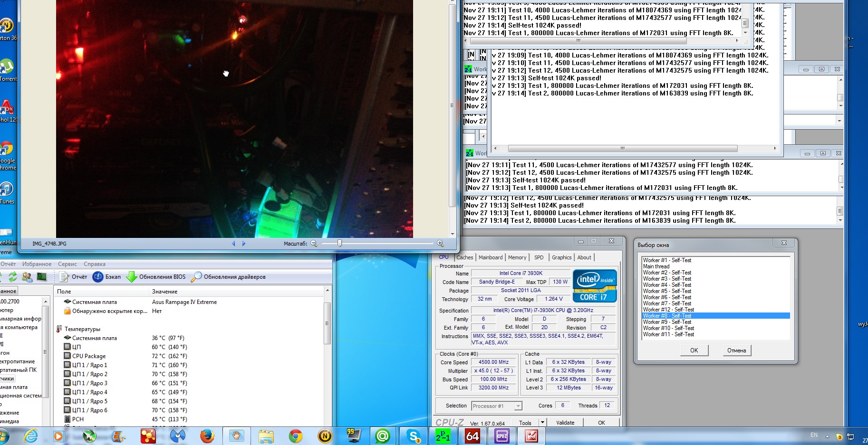Click the AIDA64 taskbar icon
This screenshot has height=445, width=868.
point(472,436)
